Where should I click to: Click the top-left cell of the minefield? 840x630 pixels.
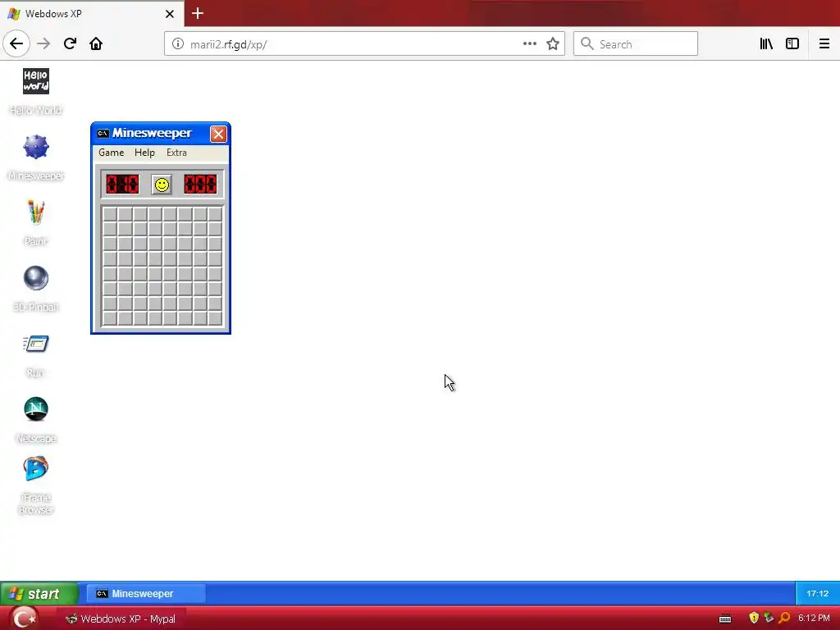coord(110,214)
